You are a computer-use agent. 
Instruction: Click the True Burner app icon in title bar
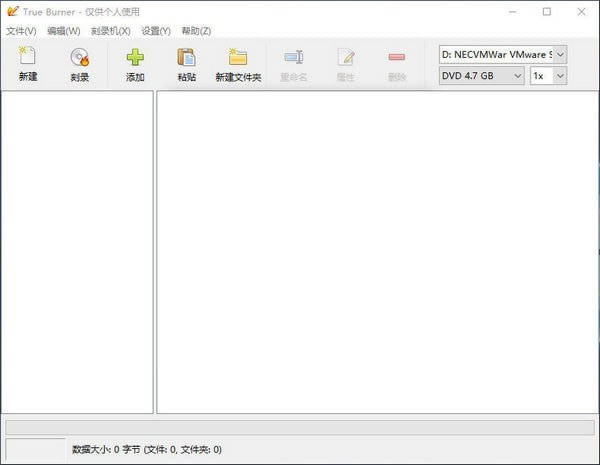(13, 11)
